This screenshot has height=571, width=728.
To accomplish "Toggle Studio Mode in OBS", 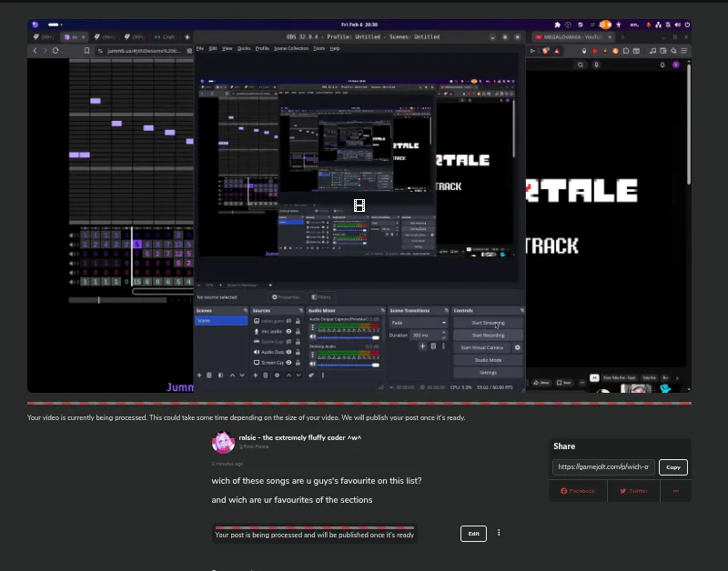I will click(x=488, y=360).
